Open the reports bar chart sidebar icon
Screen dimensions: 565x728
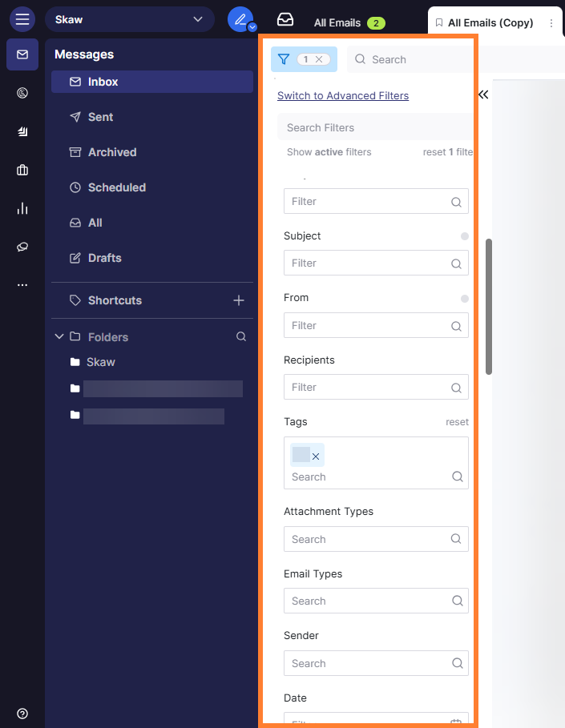pos(22,208)
